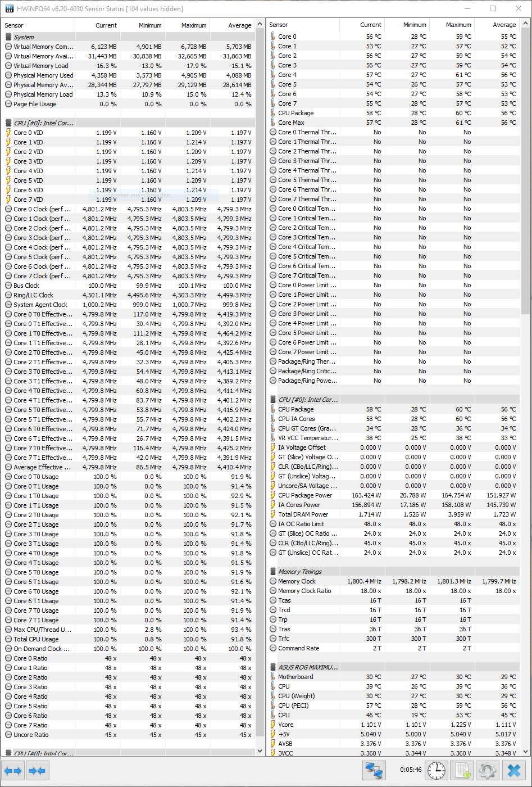The height and width of the screenshot is (787, 532).
Task: Collapse the System sensor group header
Action: (x=128, y=37)
